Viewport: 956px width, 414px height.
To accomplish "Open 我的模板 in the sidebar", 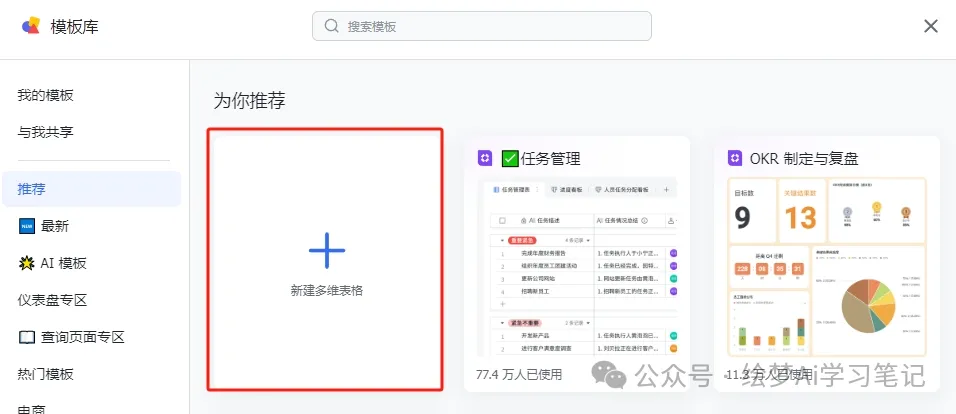I will pyautogui.click(x=46, y=95).
